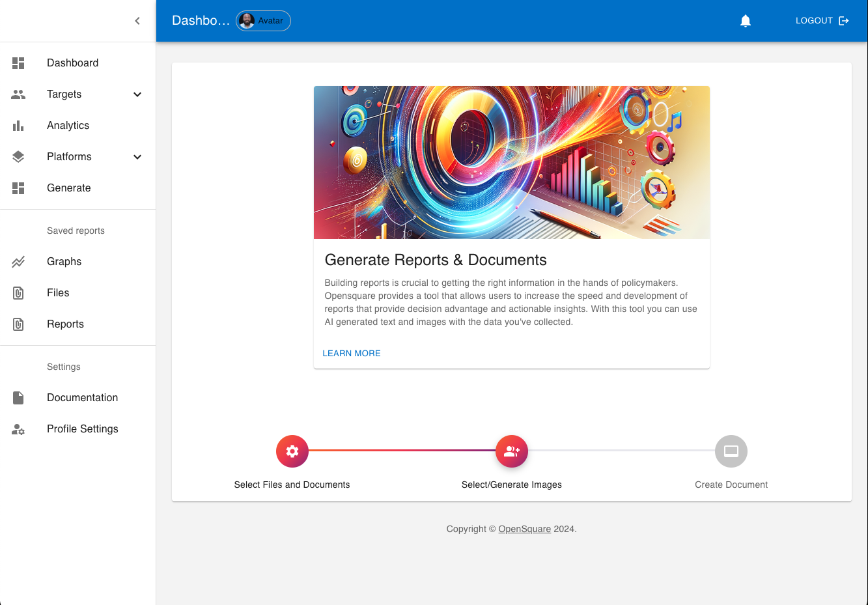Open the Analytics menu item
This screenshot has width=868, height=605.
point(78,126)
